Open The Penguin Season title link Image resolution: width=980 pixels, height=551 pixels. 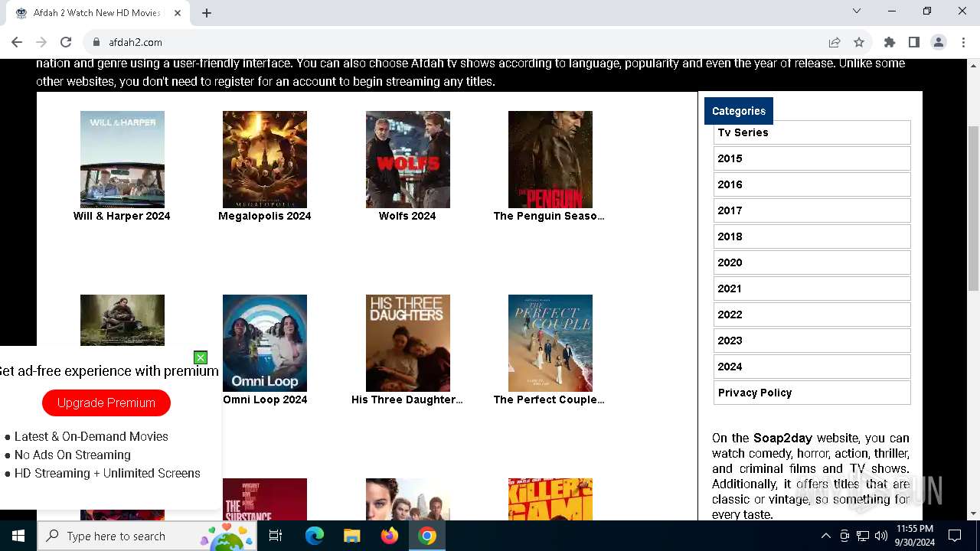point(549,216)
